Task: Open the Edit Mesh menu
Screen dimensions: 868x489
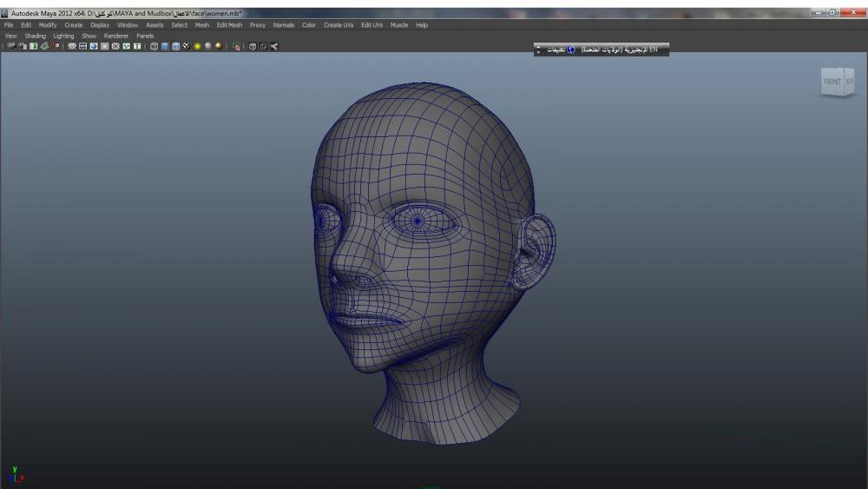Action: point(229,25)
